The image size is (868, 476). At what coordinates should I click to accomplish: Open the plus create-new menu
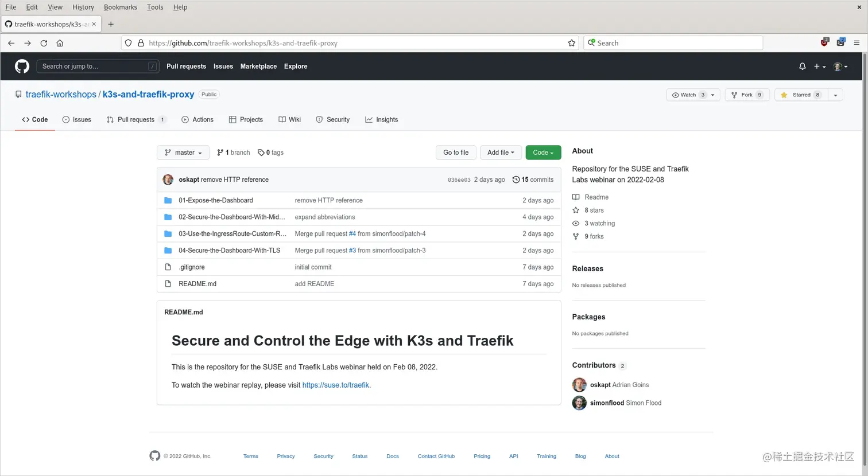coord(820,67)
